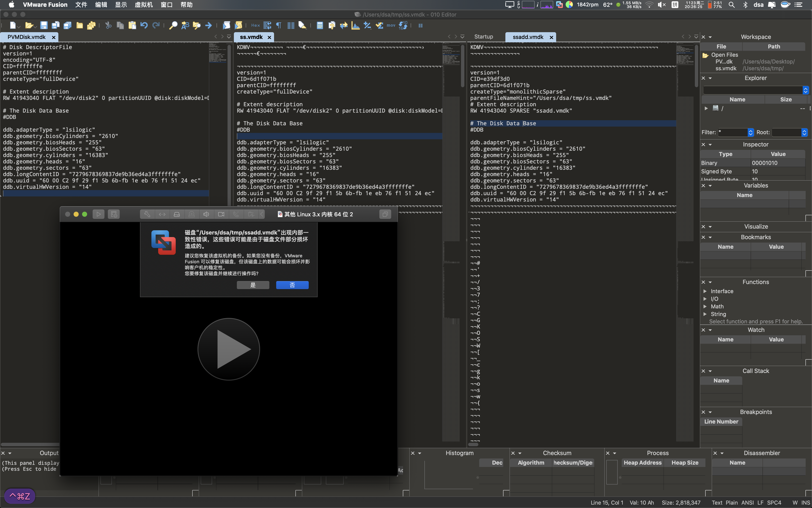This screenshot has height=508, width=812.
Task: Expand the Math functions group
Action: pos(705,306)
